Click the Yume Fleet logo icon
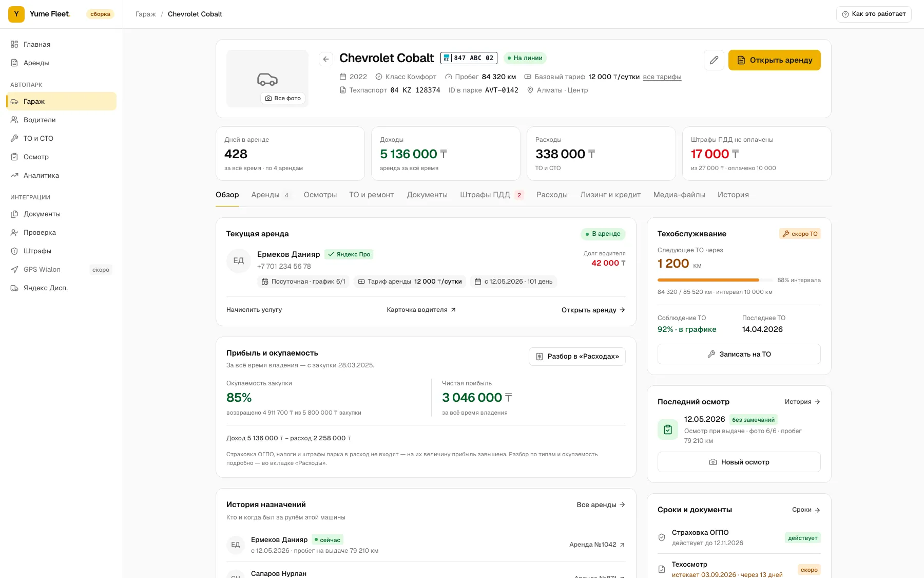The height and width of the screenshot is (578, 924). pos(16,14)
